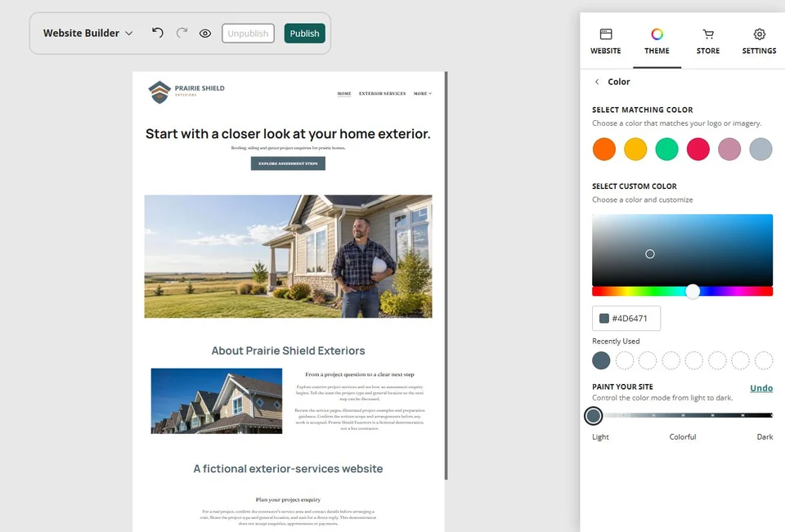The height and width of the screenshot is (532, 785).
Task: Open the Website Builder dropdown
Action: point(88,33)
